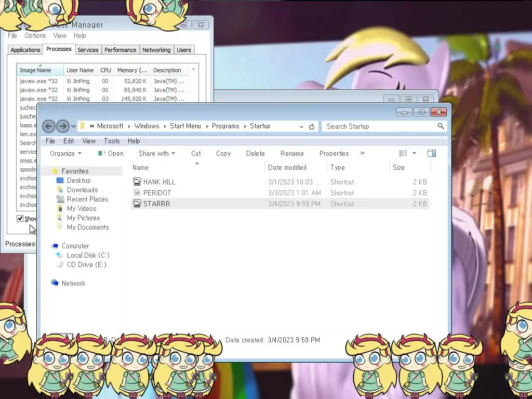Navigate to Start Menu in the breadcrumb
532x399 pixels.
185,126
